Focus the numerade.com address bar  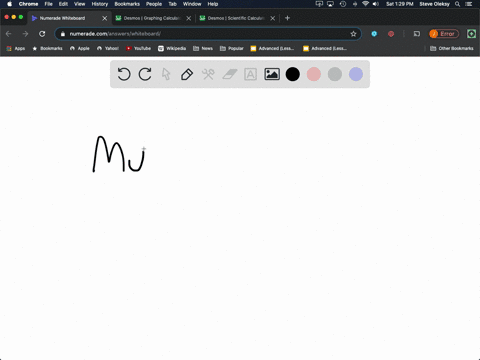[x=207, y=34]
